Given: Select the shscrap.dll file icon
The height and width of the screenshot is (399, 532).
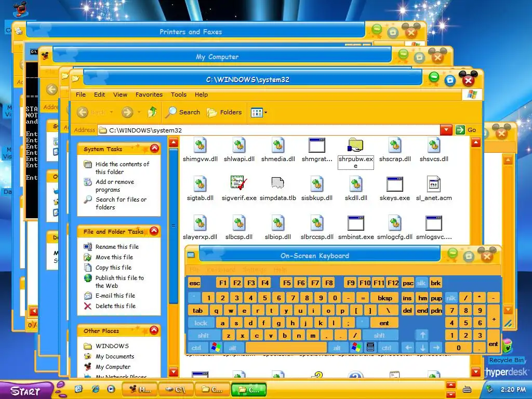Looking at the screenshot, I should coord(395,145).
